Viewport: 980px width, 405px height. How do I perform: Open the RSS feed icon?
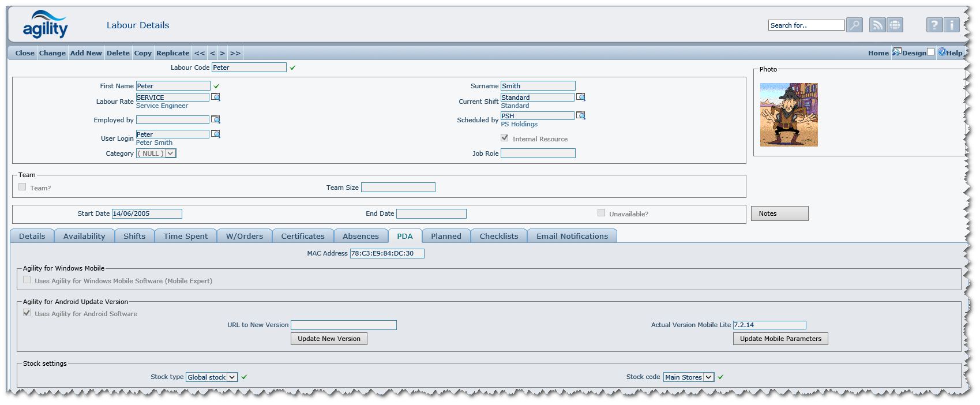coord(877,25)
